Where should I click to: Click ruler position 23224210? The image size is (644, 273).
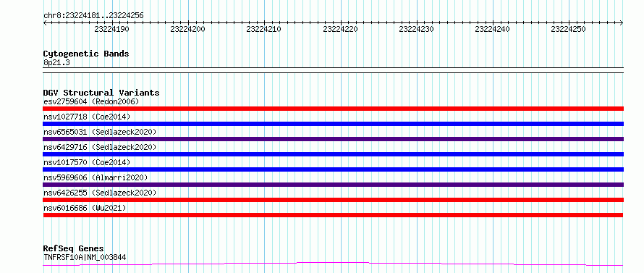264,29
